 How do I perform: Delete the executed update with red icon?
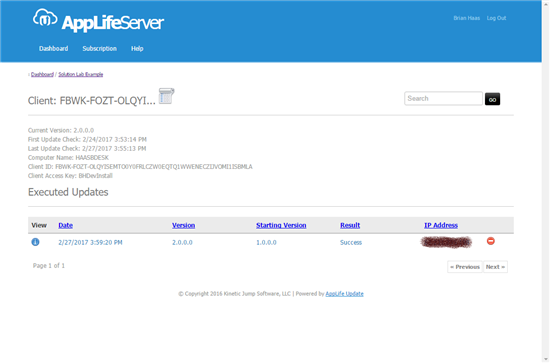tap(491, 241)
